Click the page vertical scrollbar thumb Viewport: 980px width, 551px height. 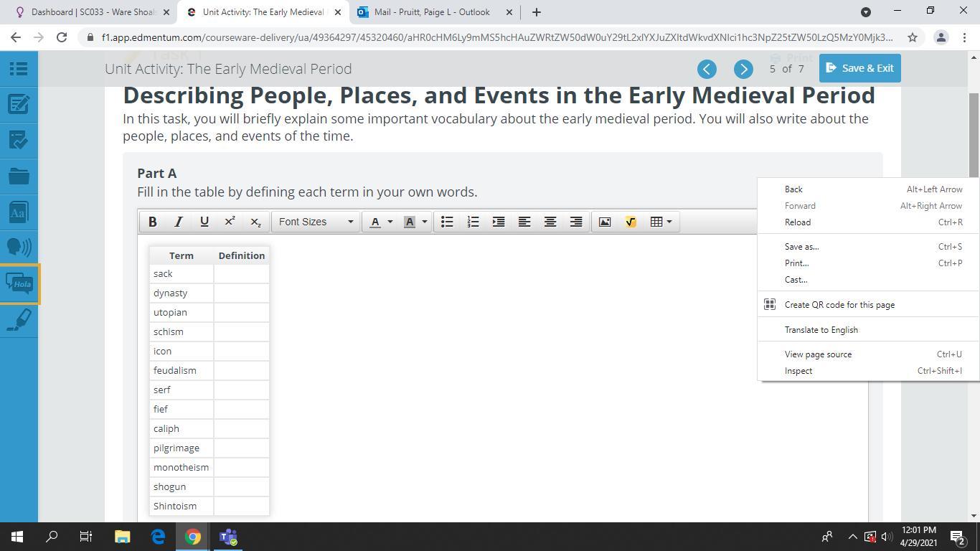tap(974, 135)
